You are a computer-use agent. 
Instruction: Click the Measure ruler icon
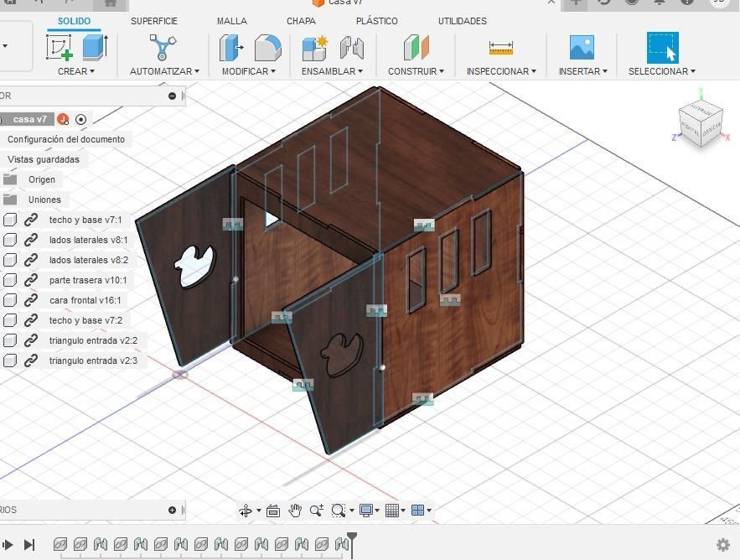(x=501, y=48)
